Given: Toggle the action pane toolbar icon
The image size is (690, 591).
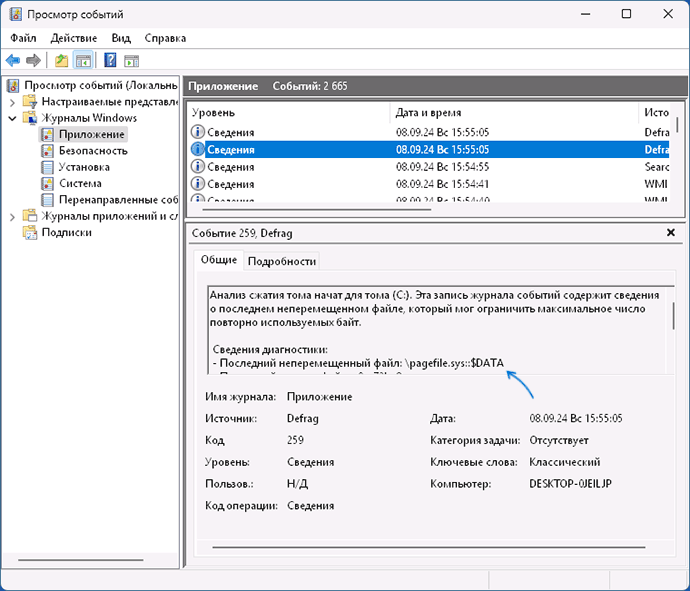Looking at the screenshot, I should tap(131, 60).
